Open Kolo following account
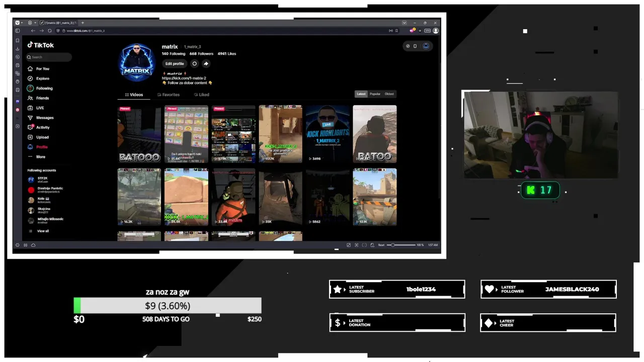This screenshot has height=362, width=644. pos(39,200)
